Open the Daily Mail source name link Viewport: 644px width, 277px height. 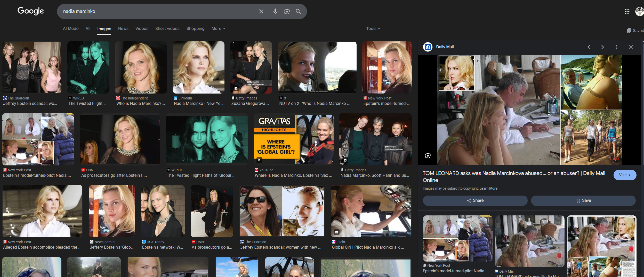point(445,47)
